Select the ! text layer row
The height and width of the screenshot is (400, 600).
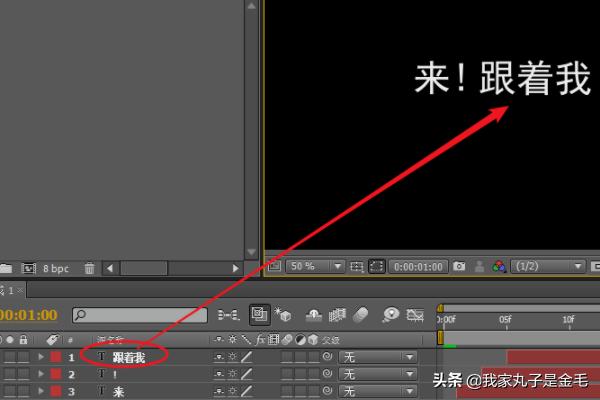click(115, 374)
